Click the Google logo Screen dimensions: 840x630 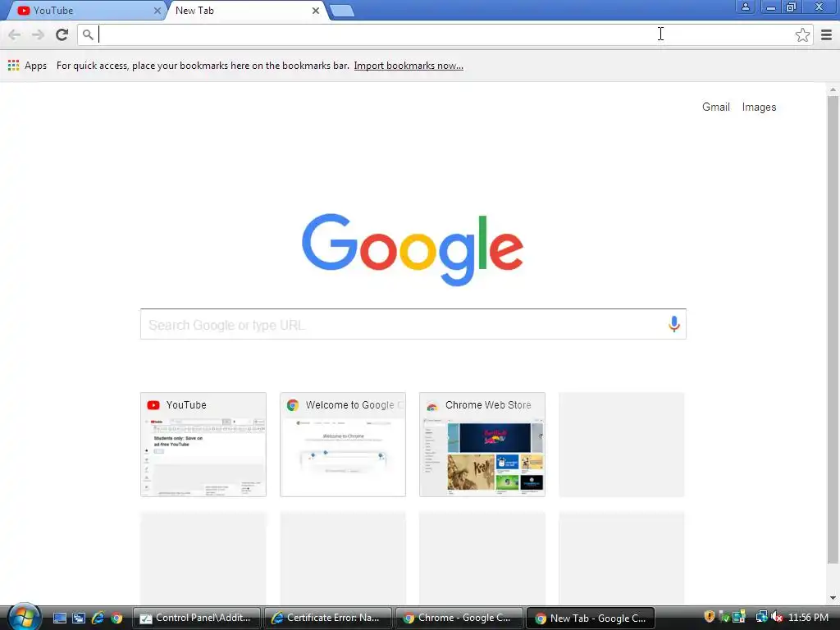pyautogui.click(x=413, y=249)
